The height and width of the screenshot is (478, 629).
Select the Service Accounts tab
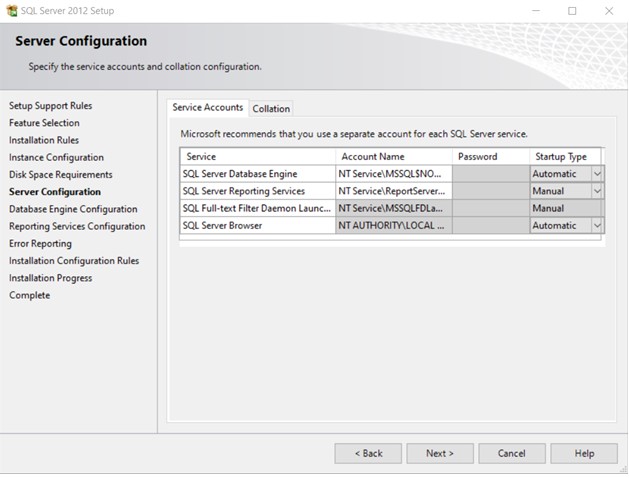point(208,107)
